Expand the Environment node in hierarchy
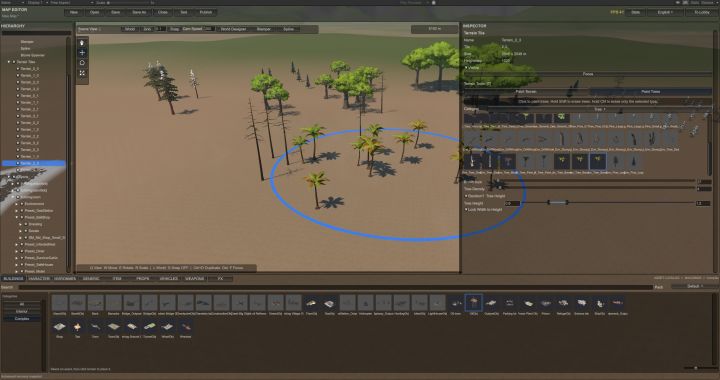The width and height of the screenshot is (720, 380). coord(17,204)
